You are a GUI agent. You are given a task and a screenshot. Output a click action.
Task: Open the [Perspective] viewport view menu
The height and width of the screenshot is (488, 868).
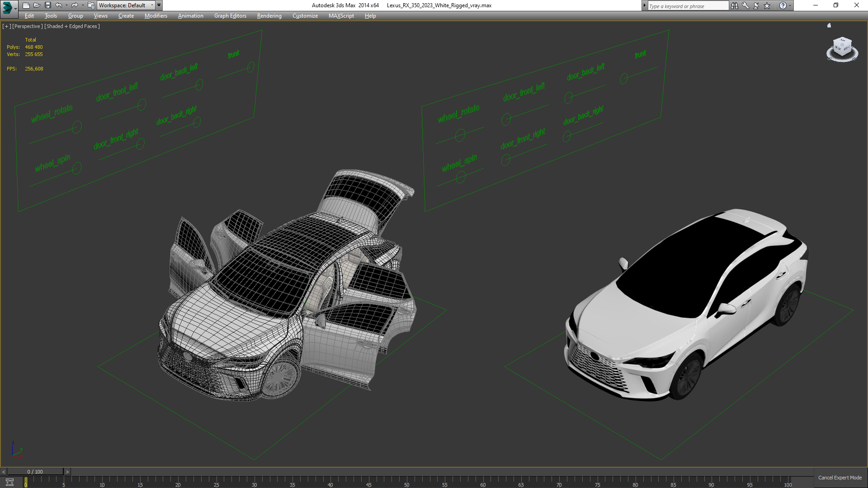[x=28, y=26]
